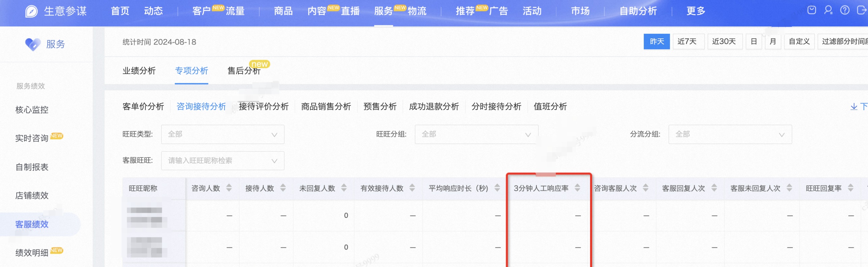
Task: Choose the 自定义 date range button
Action: 799,41
